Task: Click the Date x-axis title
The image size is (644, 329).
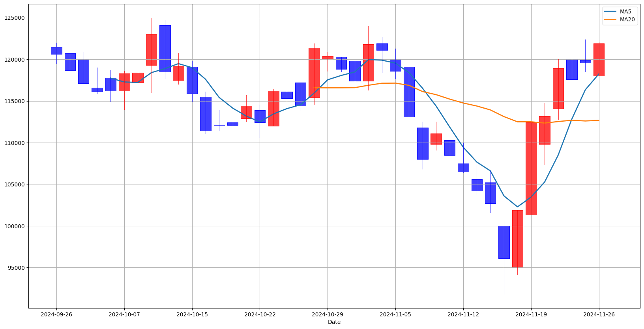Action: click(334, 322)
